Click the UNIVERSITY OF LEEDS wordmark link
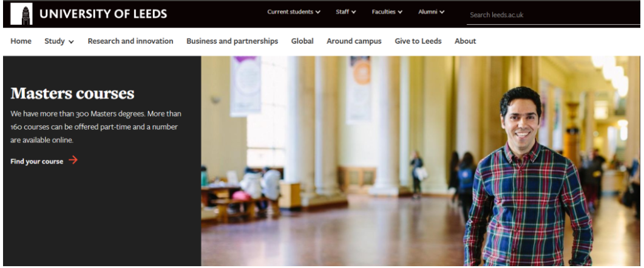 pos(103,14)
